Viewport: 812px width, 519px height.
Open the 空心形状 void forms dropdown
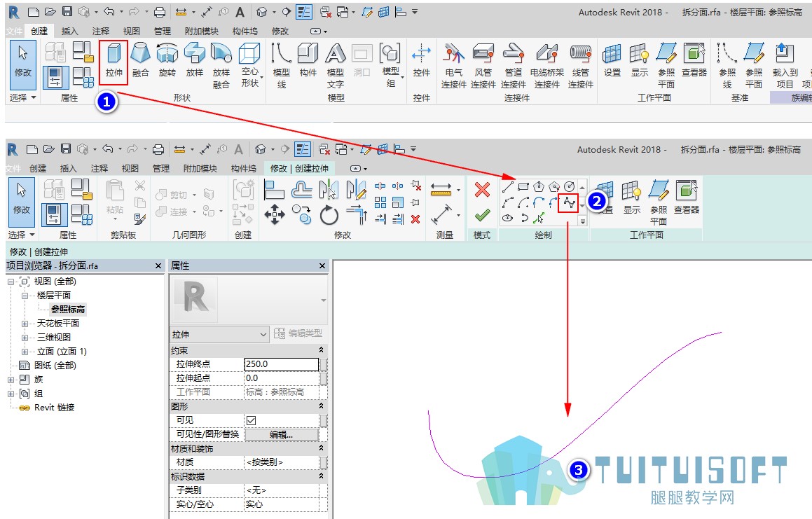tap(249, 66)
